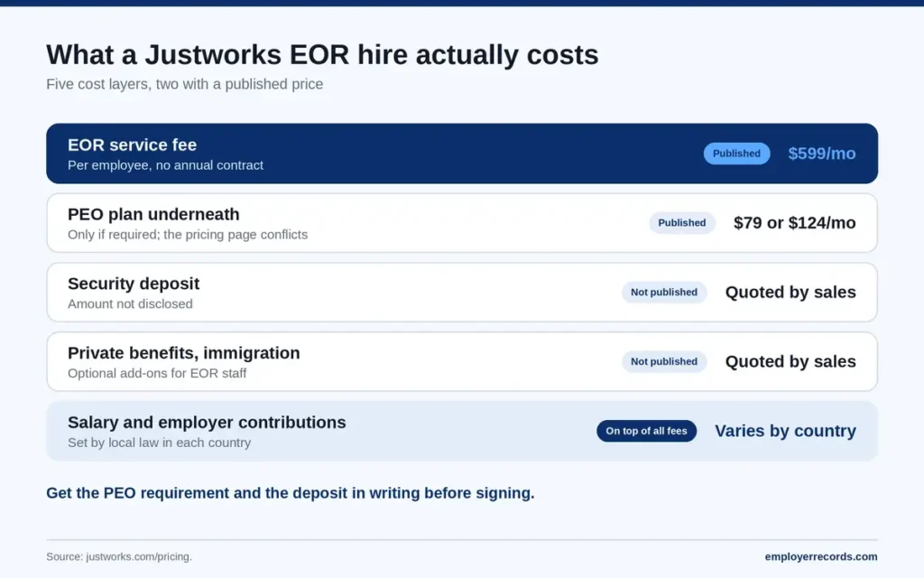Image resolution: width=924 pixels, height=578 pixels.
Task: Select the "EOR service fee" row title
Action: pyautogui.click(x=132, y=144)
